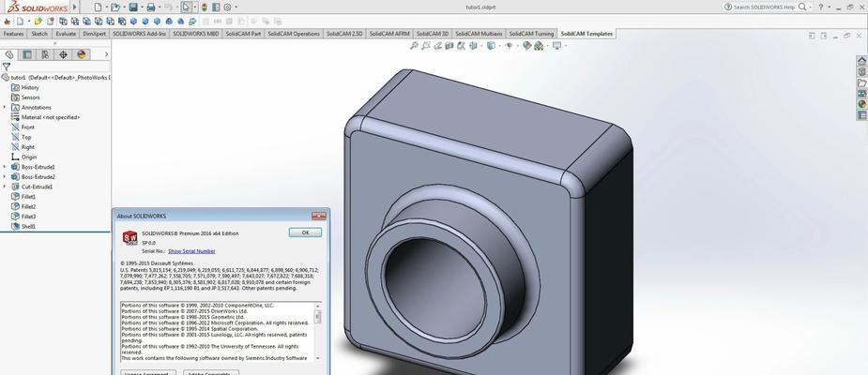Expand the Boss-Extrude2 feature node
Screen dimensions: 868x375
pyautogui.click(x=5, y=177)
